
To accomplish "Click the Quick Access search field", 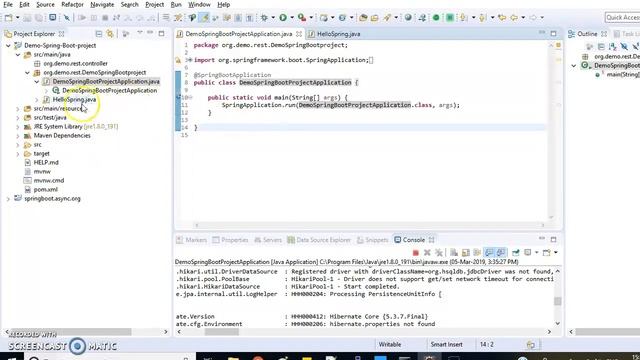I will (622, 18).
